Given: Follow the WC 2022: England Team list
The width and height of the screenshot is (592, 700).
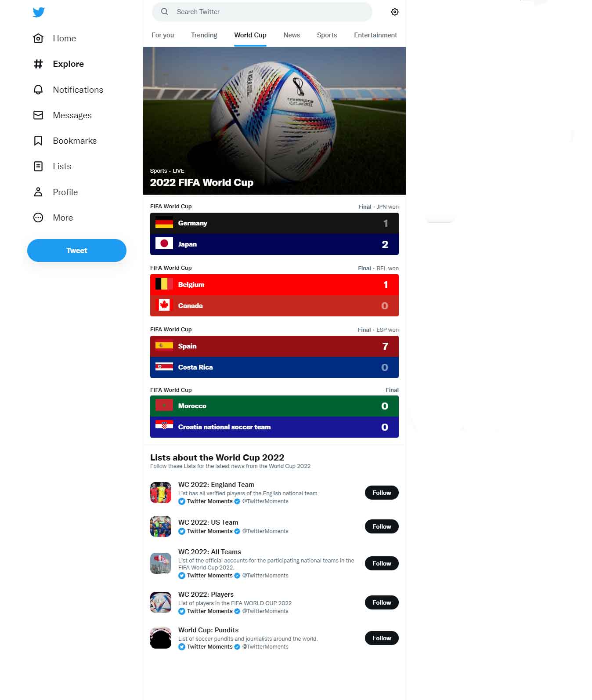Looking at the screenshot, I should (x=382, y=493).
